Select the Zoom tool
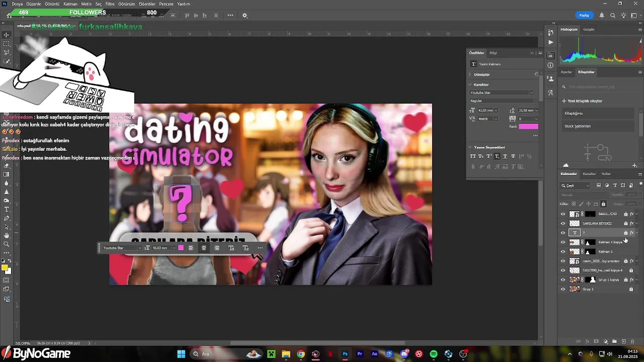 click(7, 244)
